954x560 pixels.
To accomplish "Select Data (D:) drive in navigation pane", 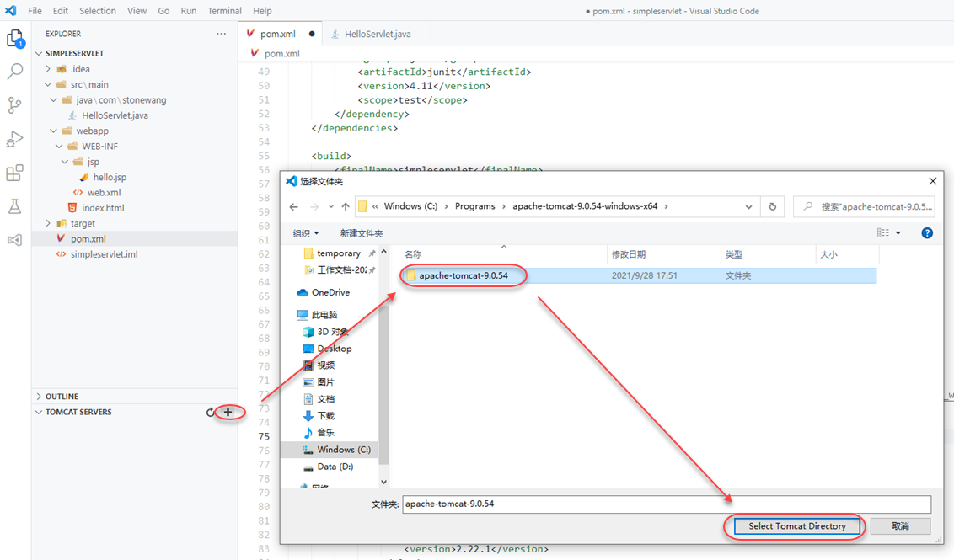I will click(327, 467).
